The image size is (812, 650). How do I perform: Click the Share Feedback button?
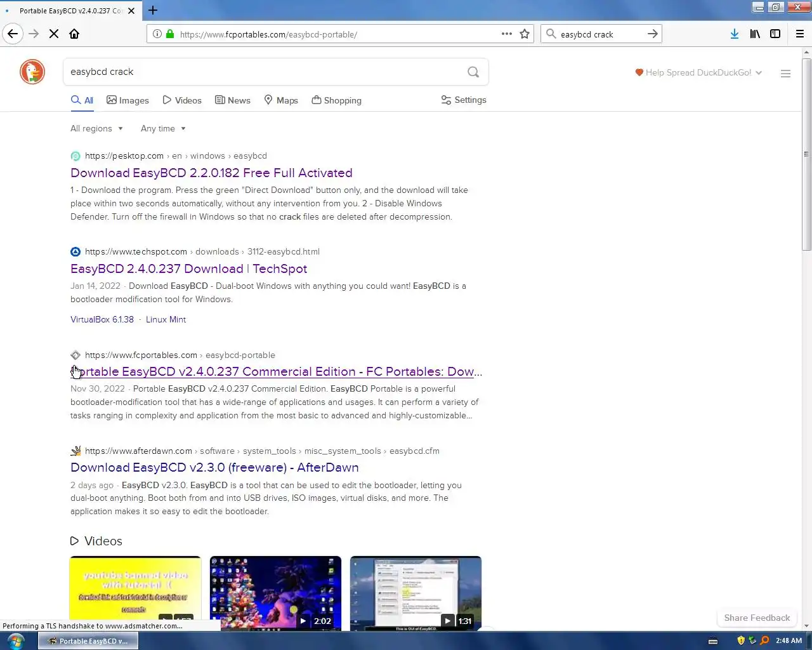(757, 618)
